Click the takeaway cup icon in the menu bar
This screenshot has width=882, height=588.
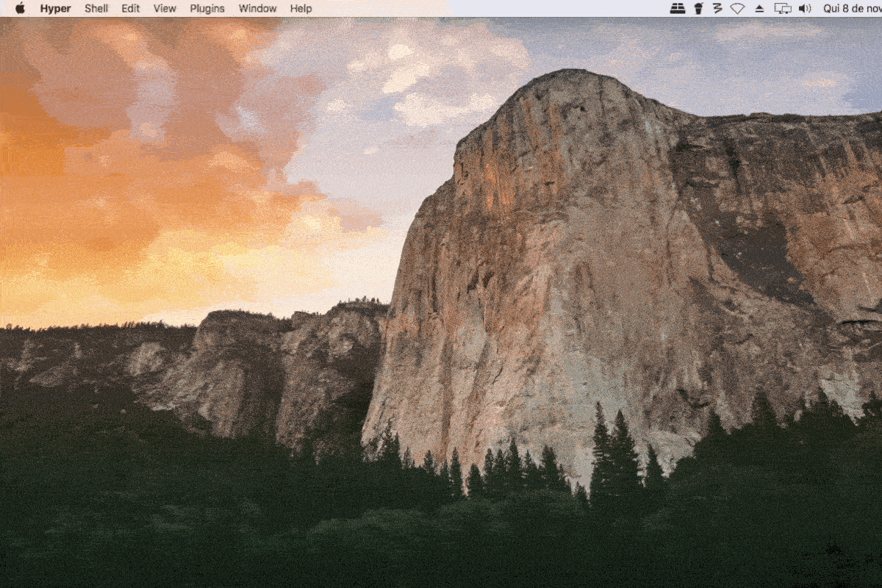[698, 8]
